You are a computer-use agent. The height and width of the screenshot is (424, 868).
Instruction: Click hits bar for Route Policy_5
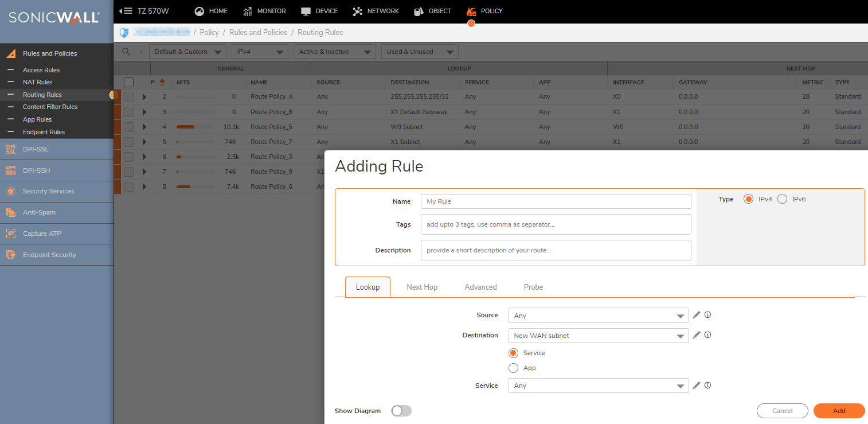[x=195, y=127]
